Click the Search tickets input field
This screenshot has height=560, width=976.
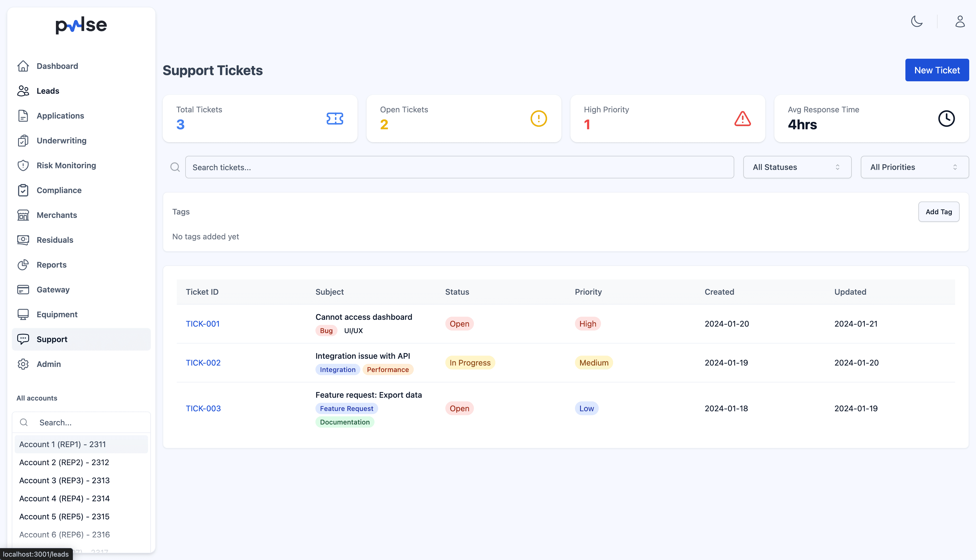(459, 167)
